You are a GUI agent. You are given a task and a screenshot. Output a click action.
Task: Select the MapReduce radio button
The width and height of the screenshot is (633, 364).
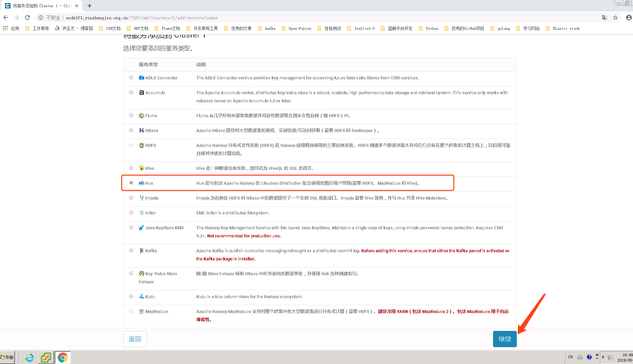(x=131, y=311)
